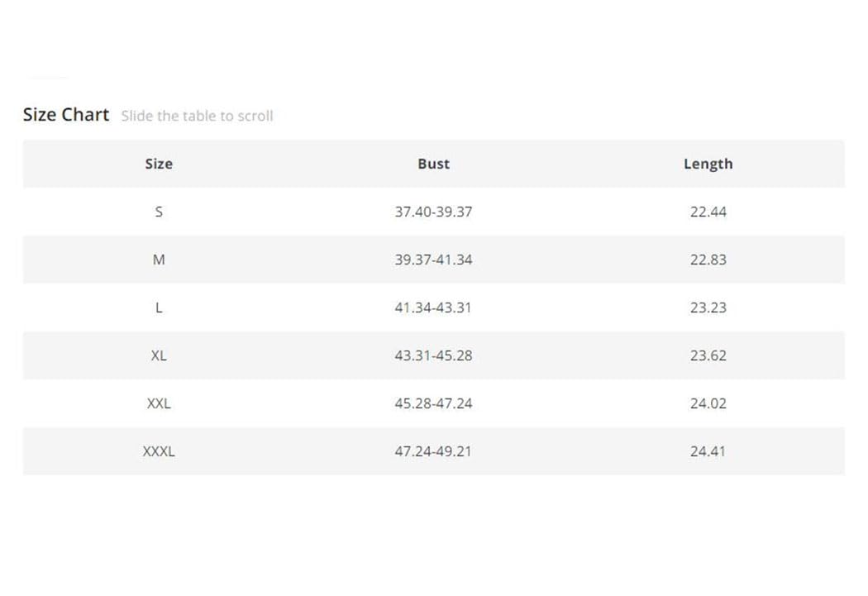Click bust value 45.28-47.24

click(x=433, y=403)
